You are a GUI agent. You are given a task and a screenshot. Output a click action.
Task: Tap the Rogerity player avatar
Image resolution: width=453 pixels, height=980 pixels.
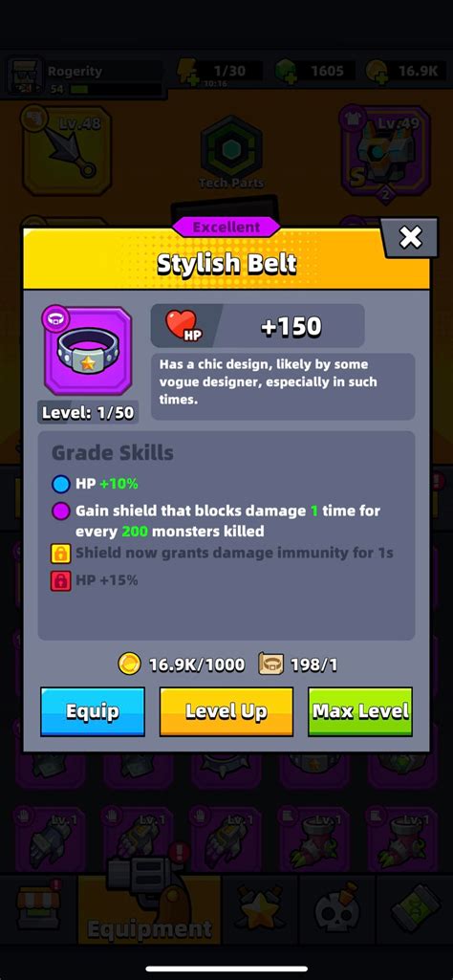24,77
